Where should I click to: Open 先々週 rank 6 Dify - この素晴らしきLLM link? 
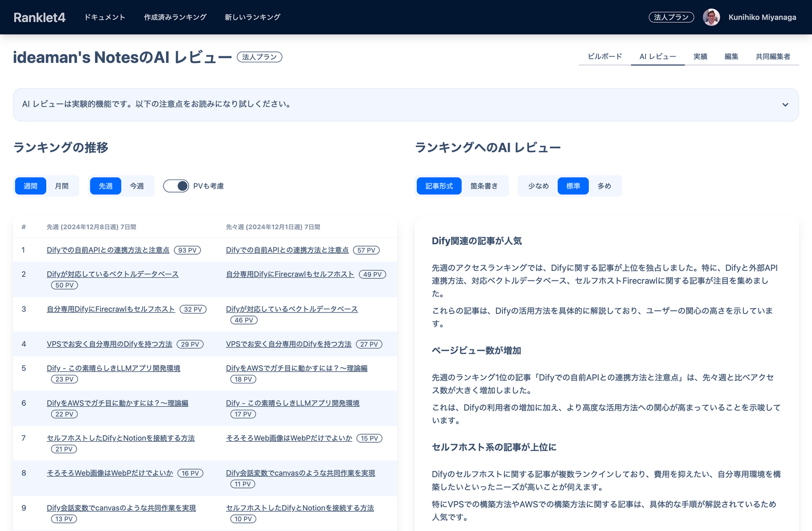293,403
